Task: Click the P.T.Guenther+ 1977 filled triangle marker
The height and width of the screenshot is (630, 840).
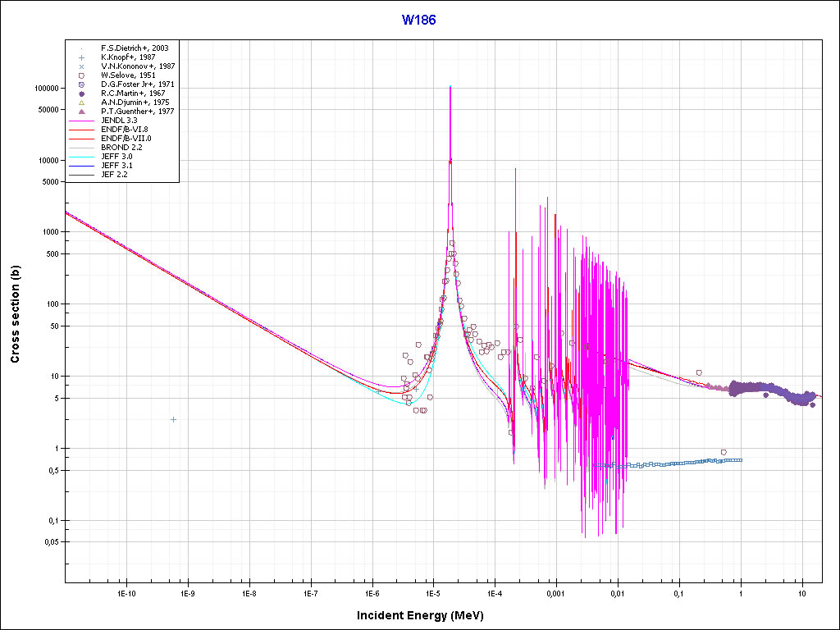Action: [81, 111]
